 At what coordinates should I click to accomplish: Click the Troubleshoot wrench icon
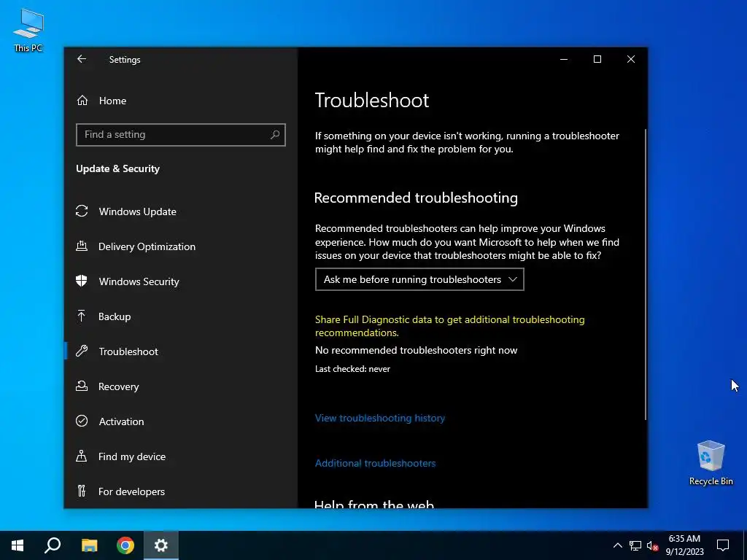[82, 351]
